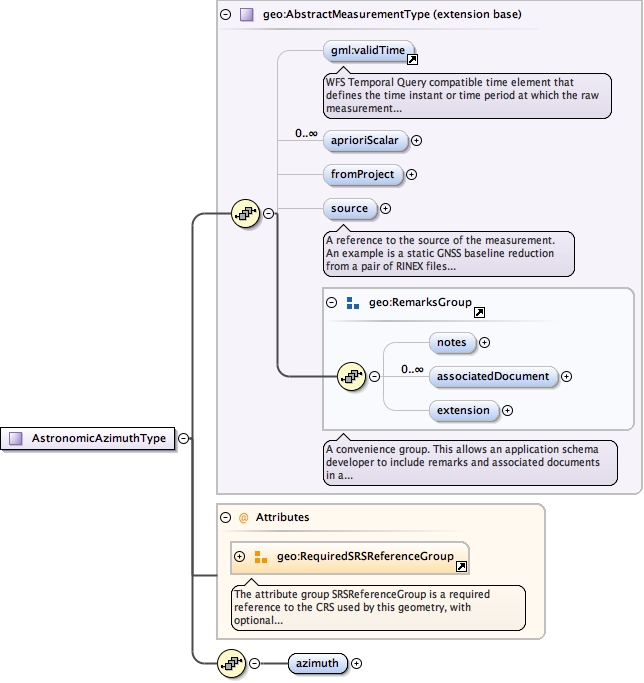Select the gml:validTime element

coord(369,51)
